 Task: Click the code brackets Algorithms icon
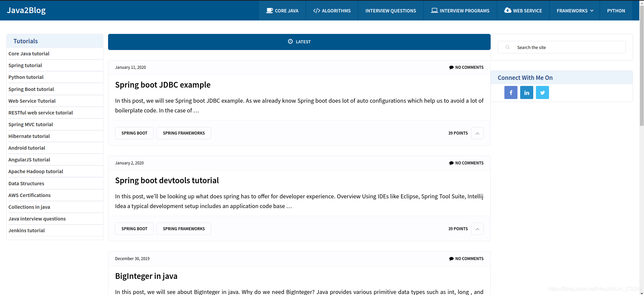click(x=316, y=10)
